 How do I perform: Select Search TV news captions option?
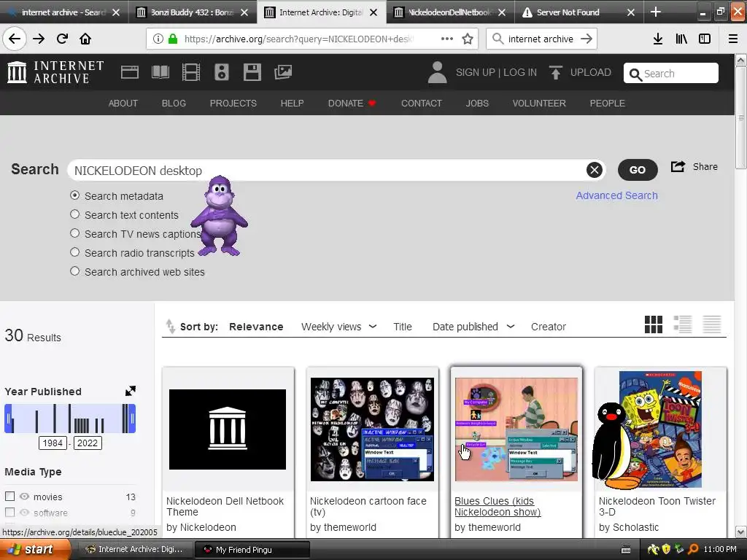[75, 233]
